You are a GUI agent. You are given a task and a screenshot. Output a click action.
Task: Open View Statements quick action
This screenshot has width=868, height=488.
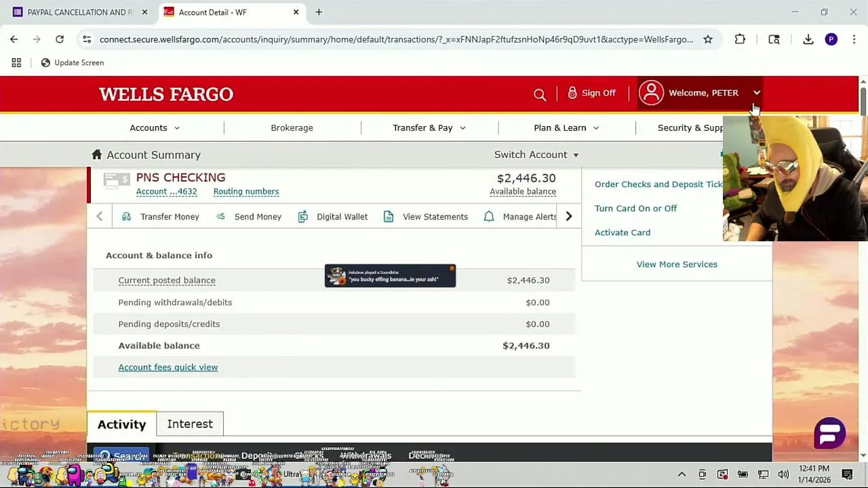point(425,216)
